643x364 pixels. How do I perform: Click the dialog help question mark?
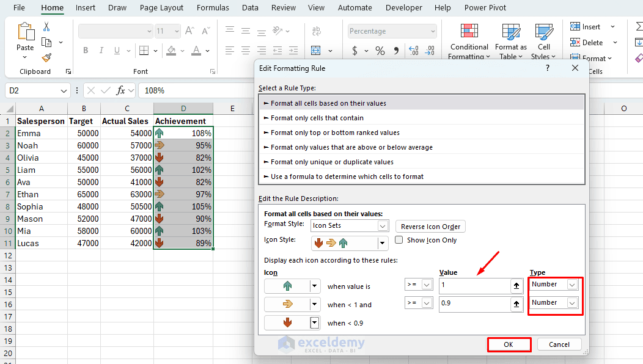coord(548,68)
